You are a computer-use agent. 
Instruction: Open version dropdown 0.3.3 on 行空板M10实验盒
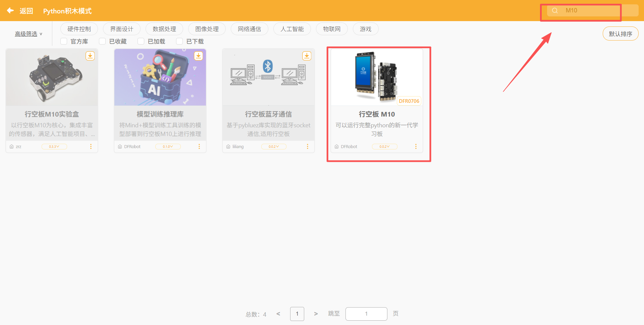point(54,146)
